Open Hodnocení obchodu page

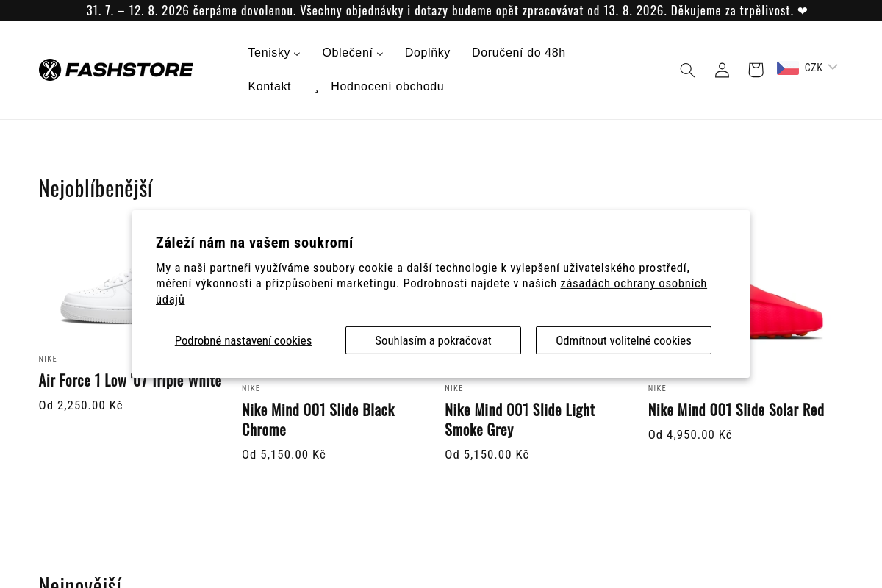coord(387,87)
